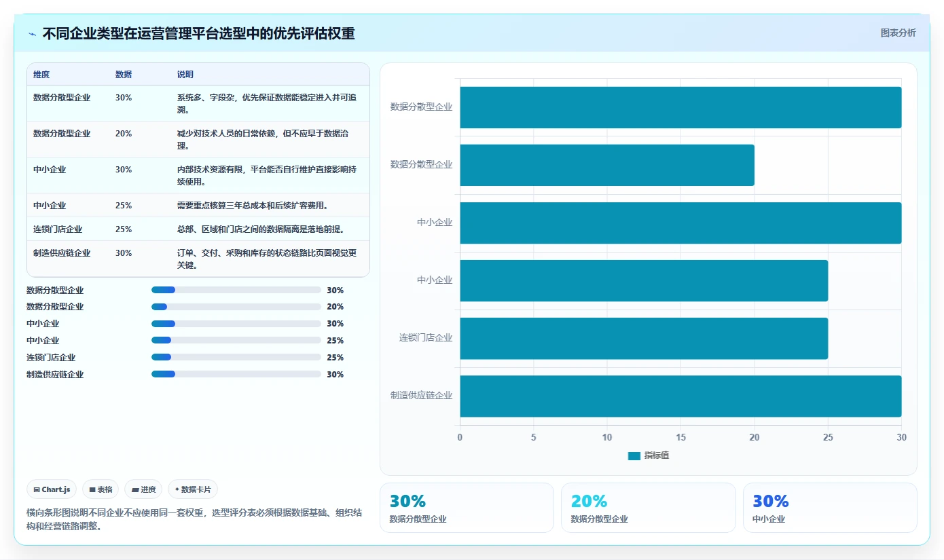
Task: Click the progress bar for 中小企业 30%
Action: click(236, 324)
